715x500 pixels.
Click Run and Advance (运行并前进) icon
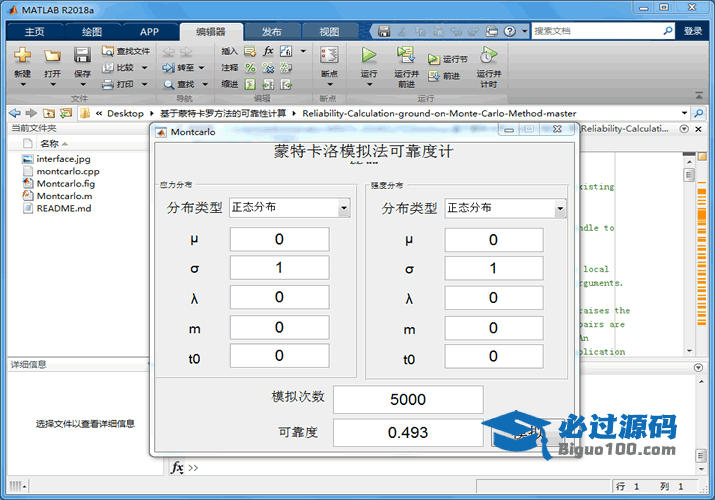(406, 55)
